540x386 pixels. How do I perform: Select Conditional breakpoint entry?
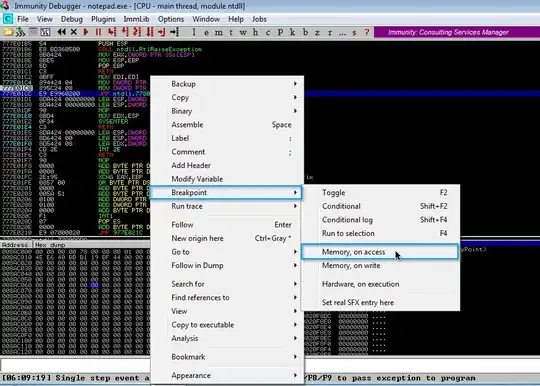point(381,206)
